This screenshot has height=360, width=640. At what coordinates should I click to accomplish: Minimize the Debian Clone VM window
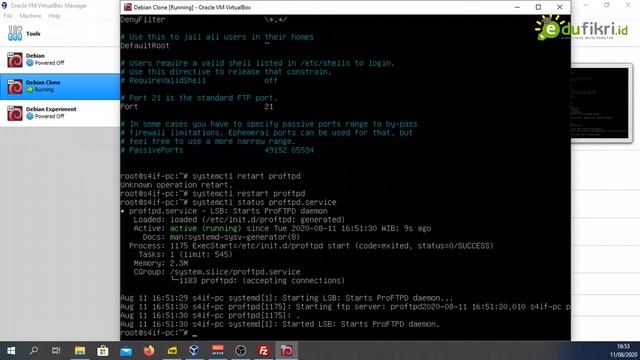tap(517, 7)
